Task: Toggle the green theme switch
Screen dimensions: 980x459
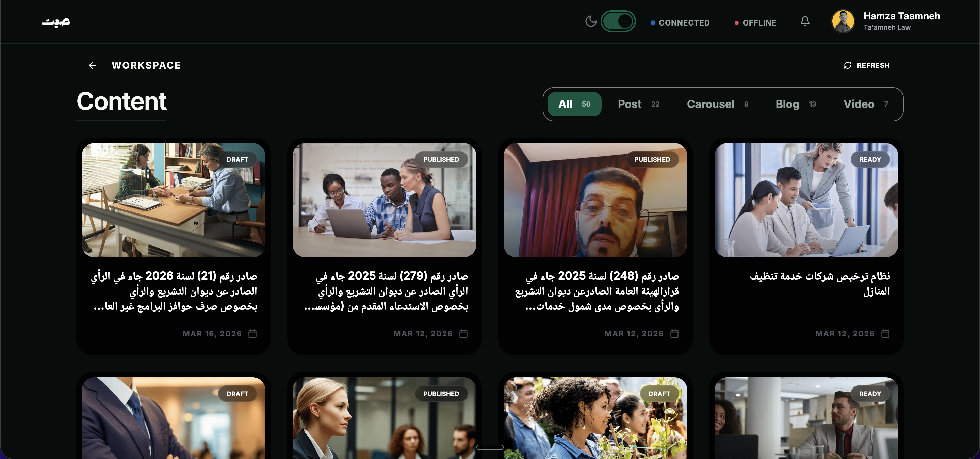Action: pos(618,21)
